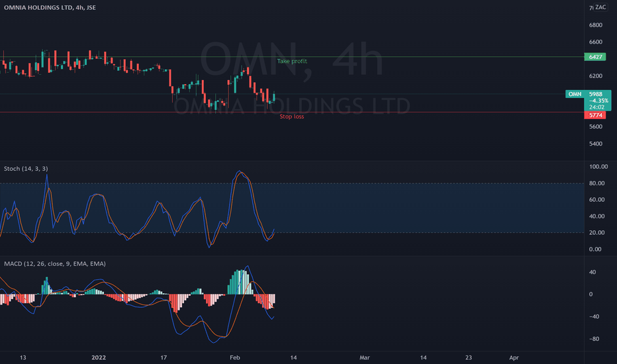617x364 pixels.
Task: Click the Stoch 0.00 axis value
Action: click(595, 249)
